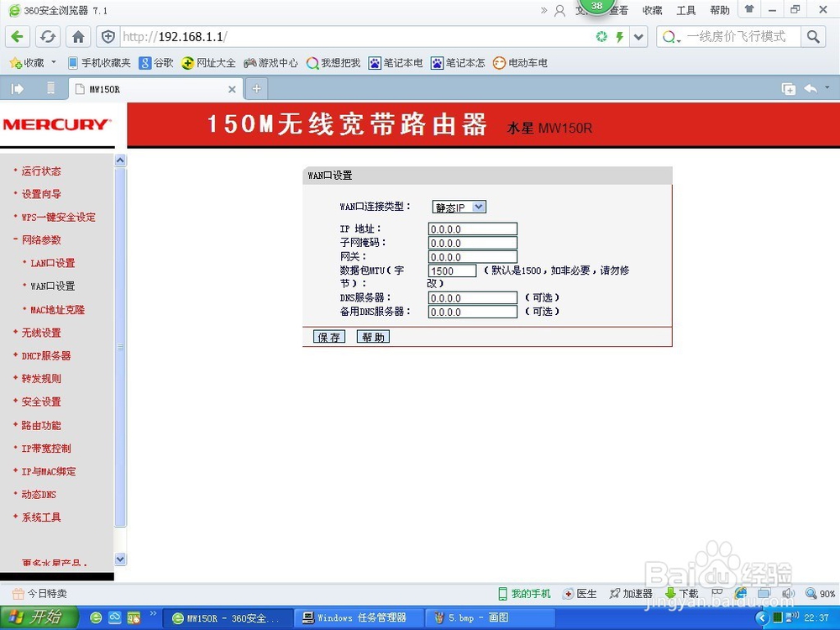Toggle the sidebar panel icon left of tabs

pyautogui.click(x=17, y=88)
